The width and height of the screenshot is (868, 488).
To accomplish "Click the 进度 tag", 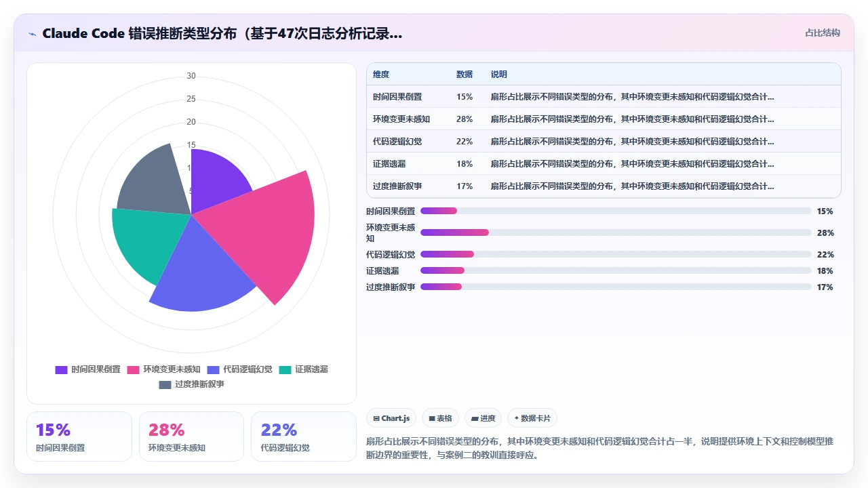I will click(x=484, y=418).
